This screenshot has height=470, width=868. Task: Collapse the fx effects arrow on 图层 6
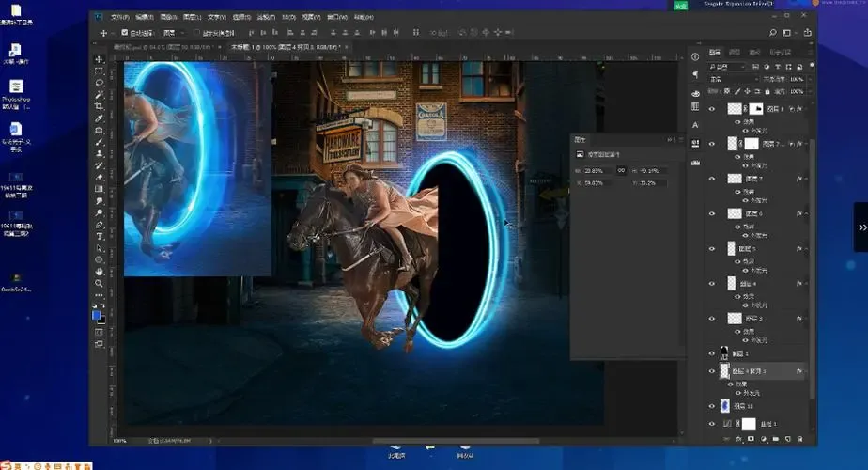(806, 214)
